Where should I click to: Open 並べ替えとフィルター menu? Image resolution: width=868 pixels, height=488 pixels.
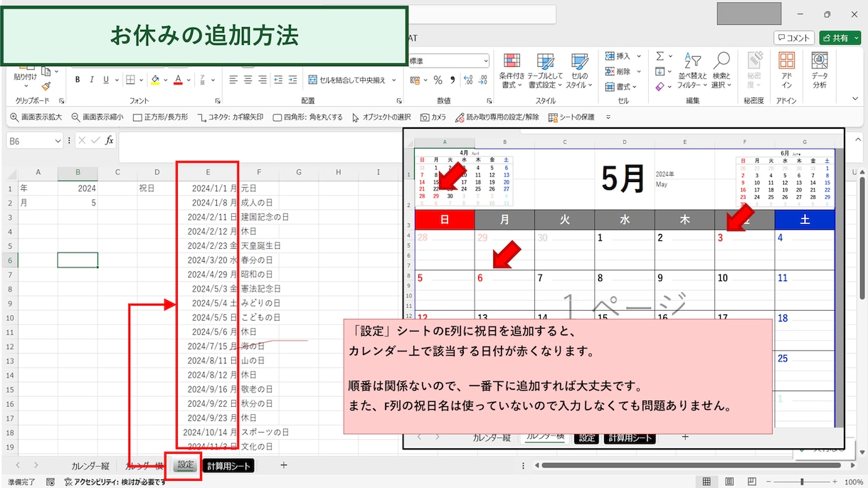[x=692, y=71]
